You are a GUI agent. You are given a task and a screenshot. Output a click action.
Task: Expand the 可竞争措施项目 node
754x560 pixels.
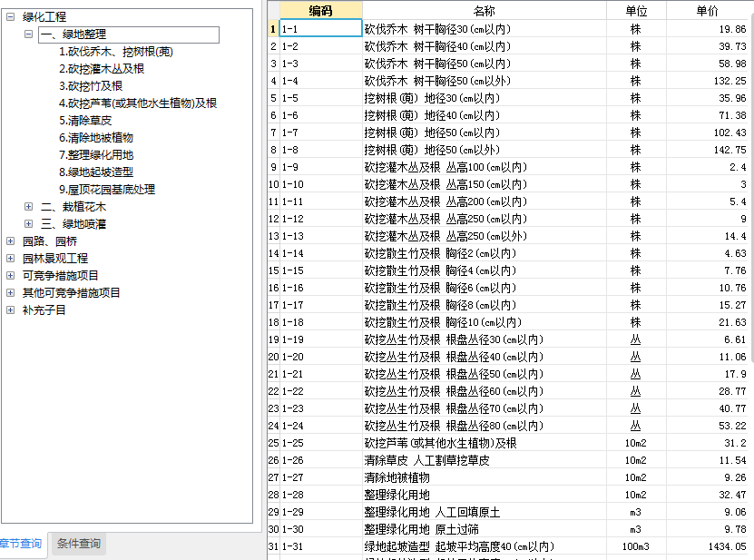(11, 276)
